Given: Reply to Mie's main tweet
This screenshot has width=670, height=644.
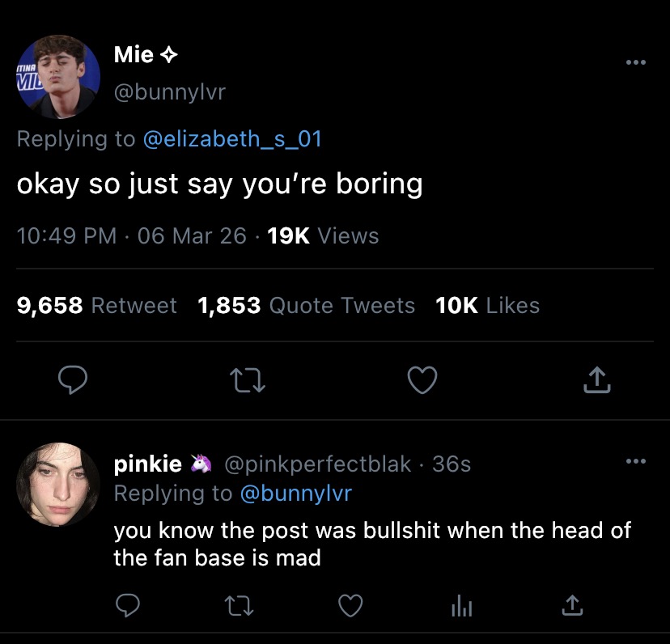Looking at the screenshot, I should click(x=74, y=379).
